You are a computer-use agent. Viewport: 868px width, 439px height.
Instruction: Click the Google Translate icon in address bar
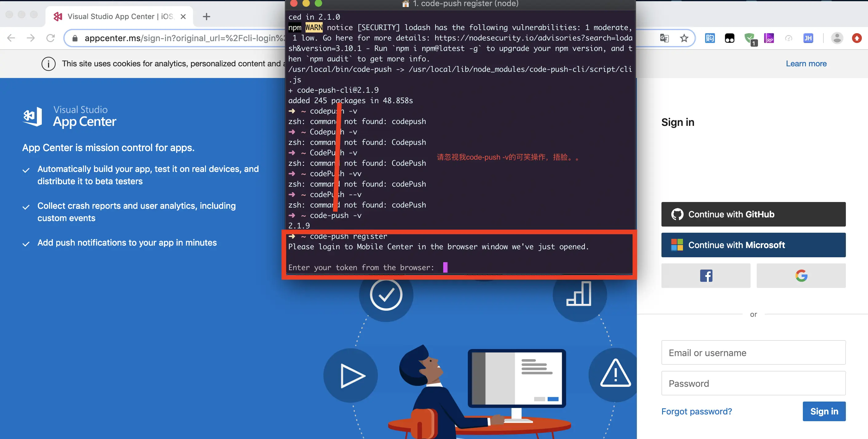[x=664, y=38]
